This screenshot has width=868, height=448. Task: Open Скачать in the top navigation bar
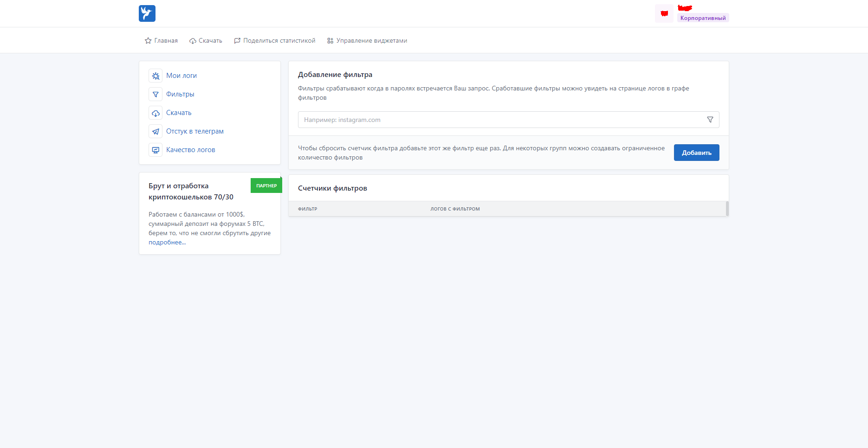(206, 41)
